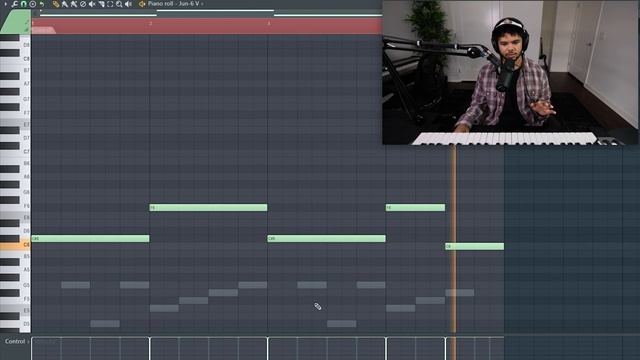Click the grey E5 ghost note at bar two

point(164,308)
